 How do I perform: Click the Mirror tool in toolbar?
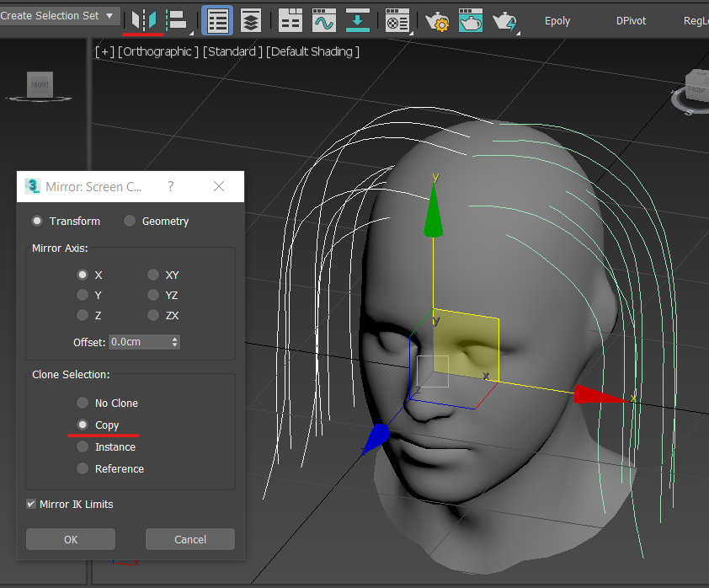(x=143, y=20)
